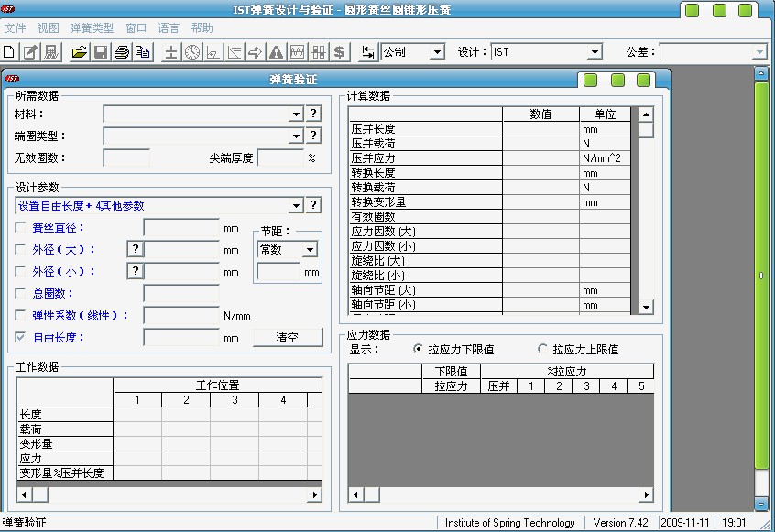Select 拉应力下限值 radio button
The width and height of the screenshot is (775, 532).
point(418,349)
